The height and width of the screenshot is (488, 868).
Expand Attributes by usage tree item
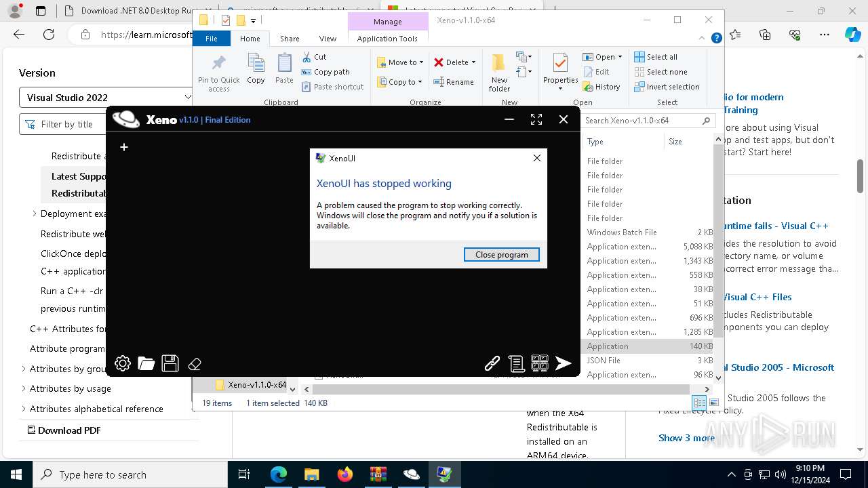click(24, 389)
